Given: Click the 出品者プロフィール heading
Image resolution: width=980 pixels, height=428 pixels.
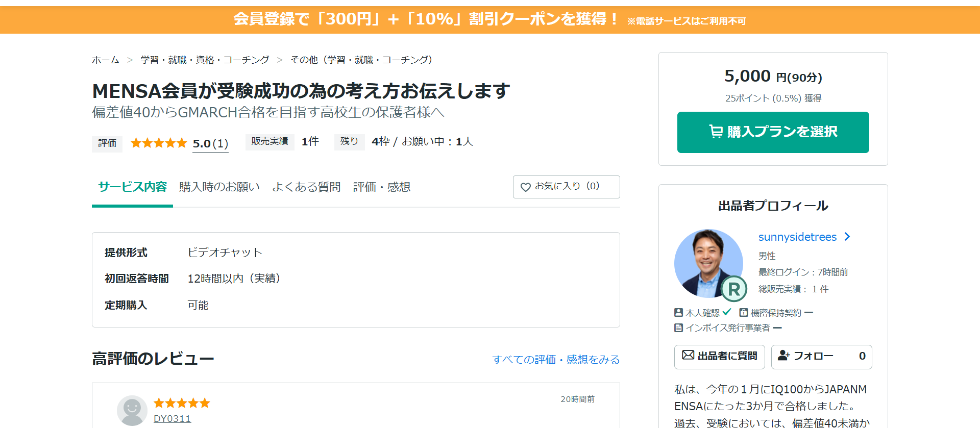Looking at the screenshot, I should coord(773,206).
